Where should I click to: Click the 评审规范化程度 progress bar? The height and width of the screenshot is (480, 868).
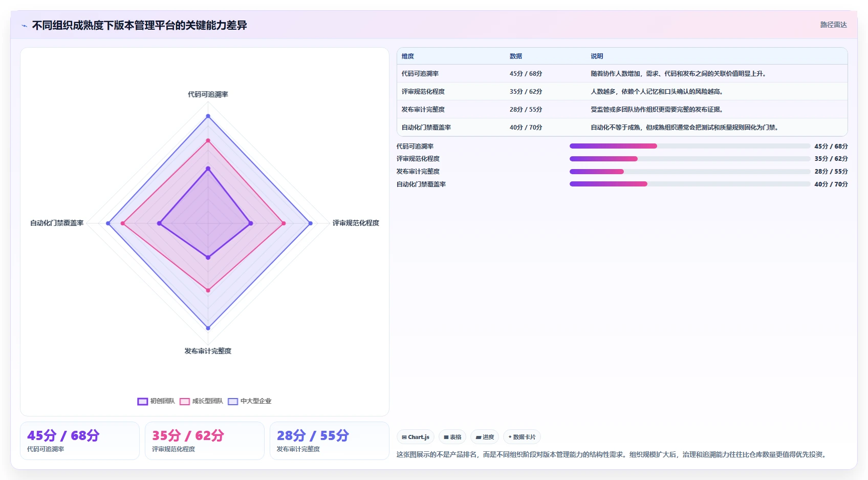click(x=690, y=159)
